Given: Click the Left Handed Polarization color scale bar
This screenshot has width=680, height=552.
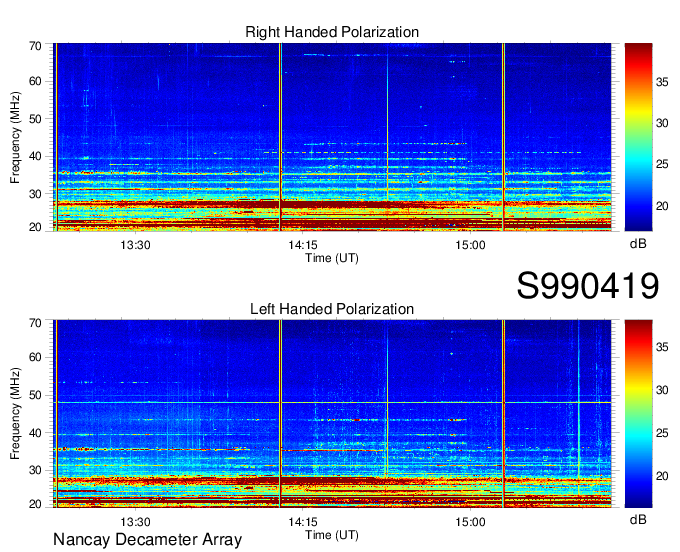Looking at the screenshot, I should (x=638, y=414).
